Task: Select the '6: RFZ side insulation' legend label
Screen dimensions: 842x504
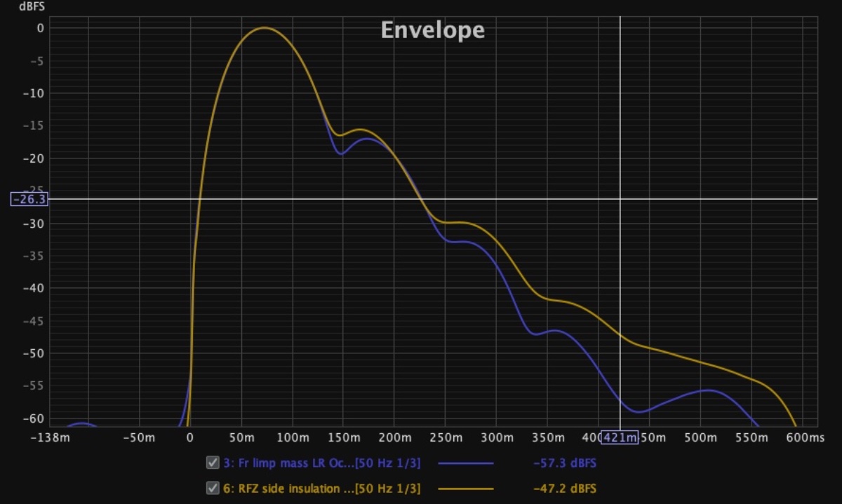Action: coord(322,489)
